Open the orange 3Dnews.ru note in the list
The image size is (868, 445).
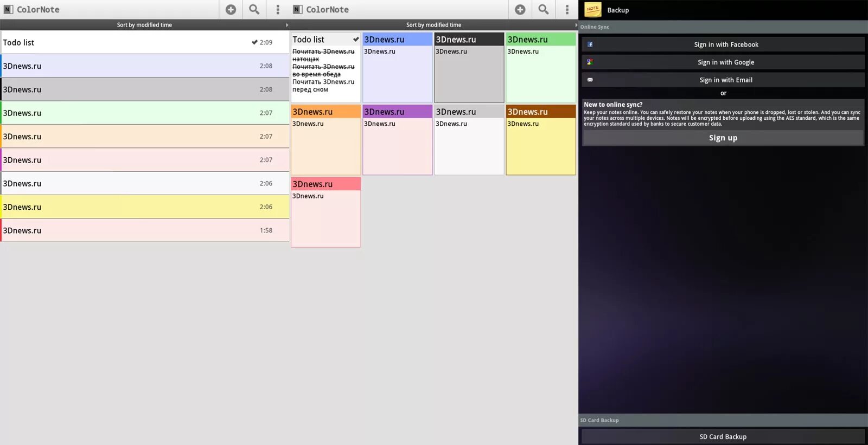click(x=144, y=136)
